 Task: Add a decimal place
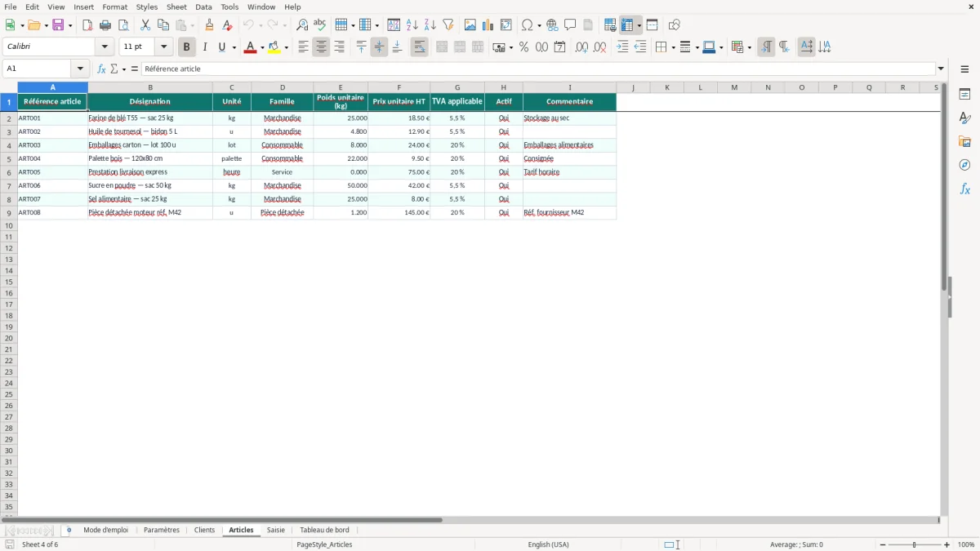(x=581, y=47)
